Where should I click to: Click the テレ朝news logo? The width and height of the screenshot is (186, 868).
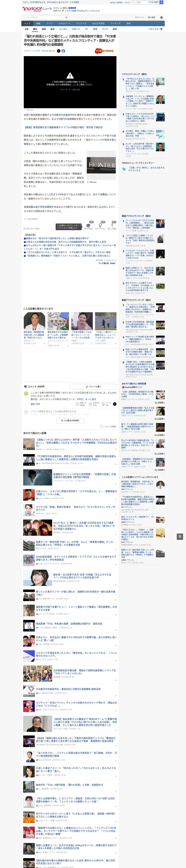[104, 51]
